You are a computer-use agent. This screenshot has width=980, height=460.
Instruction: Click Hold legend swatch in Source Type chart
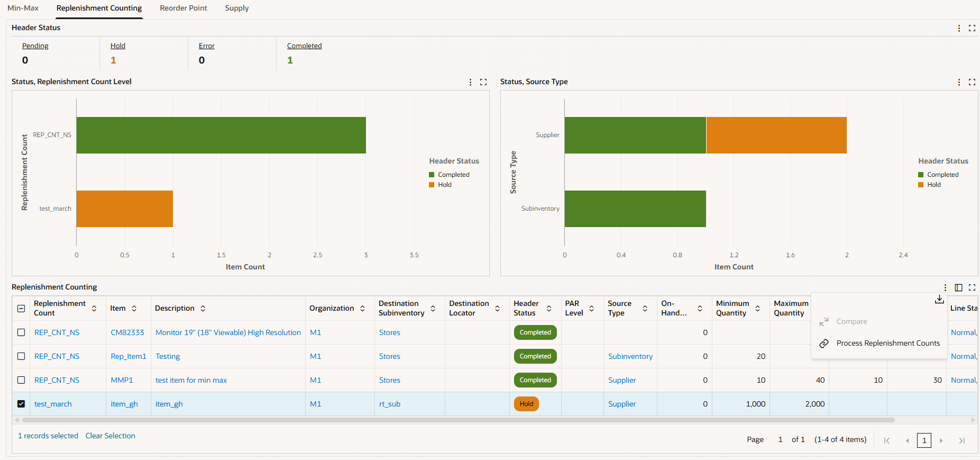921,185
